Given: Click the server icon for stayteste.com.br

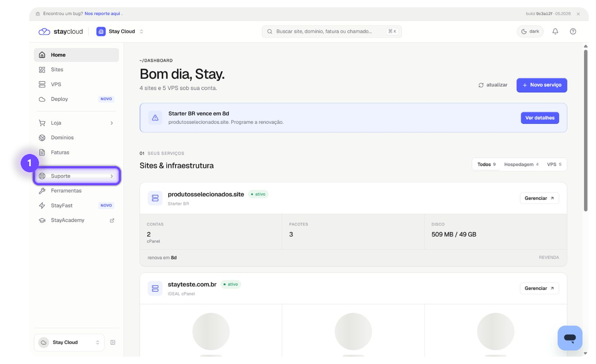Looking at the screenshot, I should [155, 288].
